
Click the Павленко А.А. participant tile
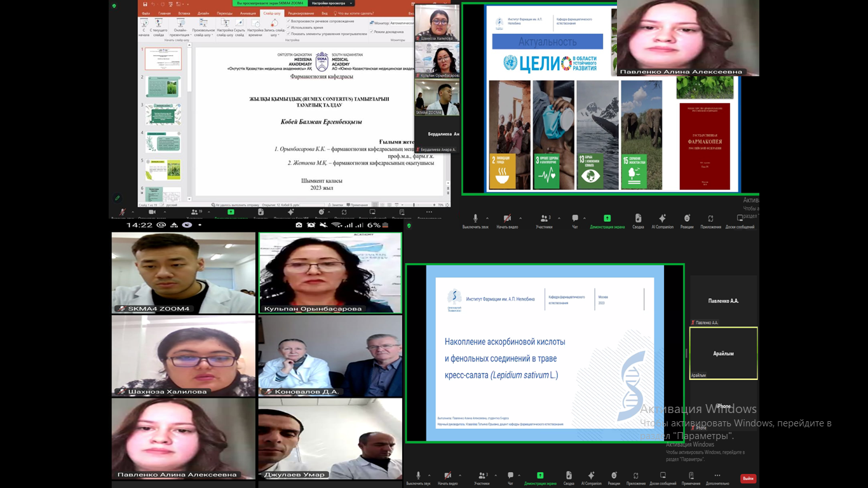point(723,301)
